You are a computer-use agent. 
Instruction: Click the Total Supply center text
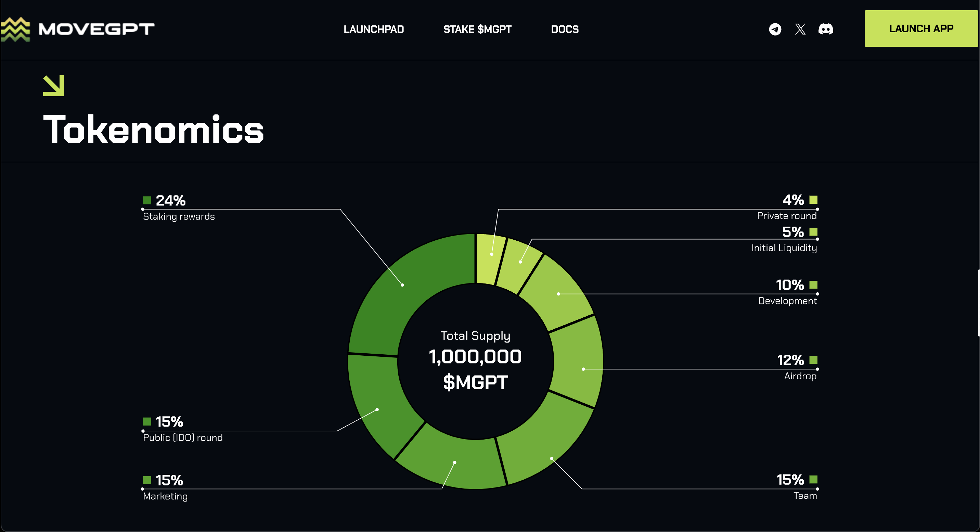(475, 335)
